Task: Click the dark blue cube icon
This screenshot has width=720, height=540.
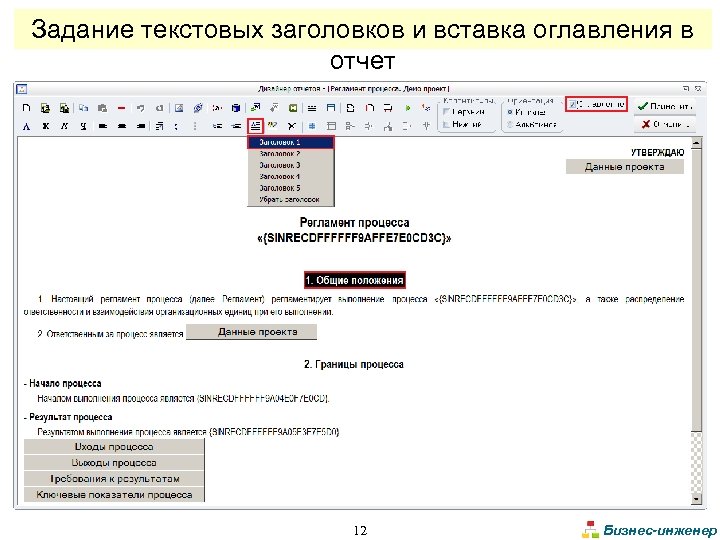Action: 236,108
